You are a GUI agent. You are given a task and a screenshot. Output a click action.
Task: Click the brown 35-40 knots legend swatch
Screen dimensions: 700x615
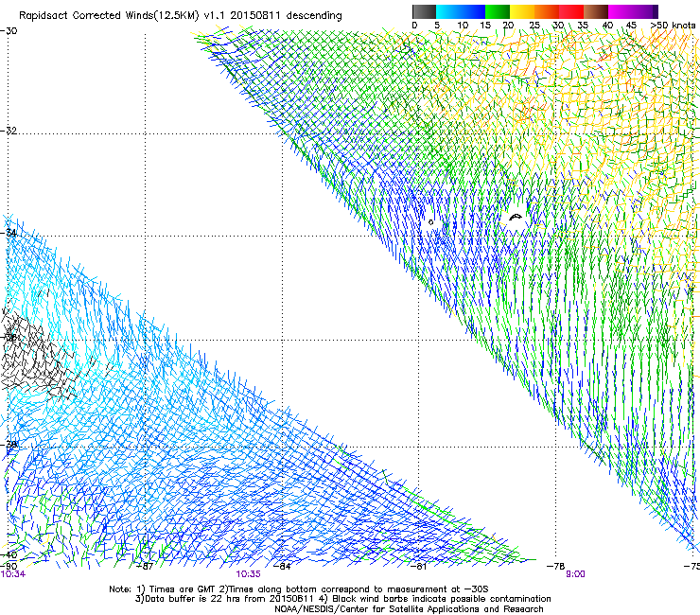click(596, 11)
